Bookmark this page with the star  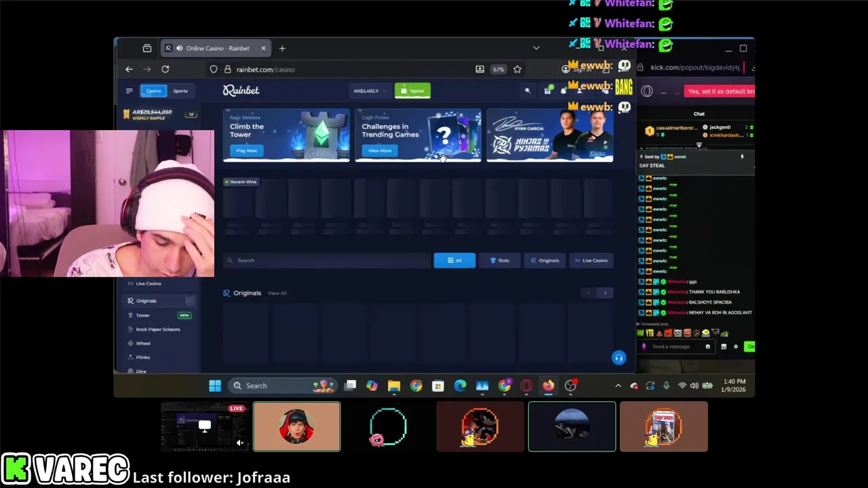point(517,69)
